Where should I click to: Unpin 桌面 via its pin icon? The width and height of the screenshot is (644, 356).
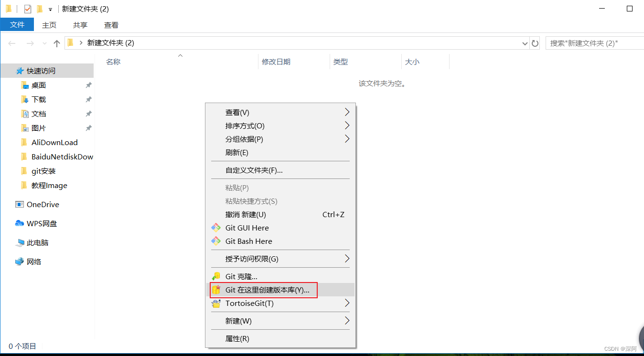(x=88, y=85)
